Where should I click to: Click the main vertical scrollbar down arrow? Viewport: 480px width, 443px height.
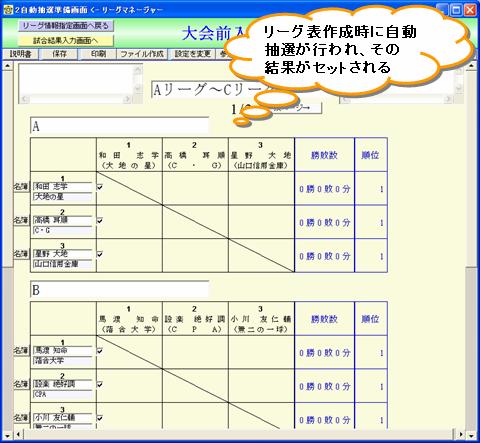pos(471,435)
